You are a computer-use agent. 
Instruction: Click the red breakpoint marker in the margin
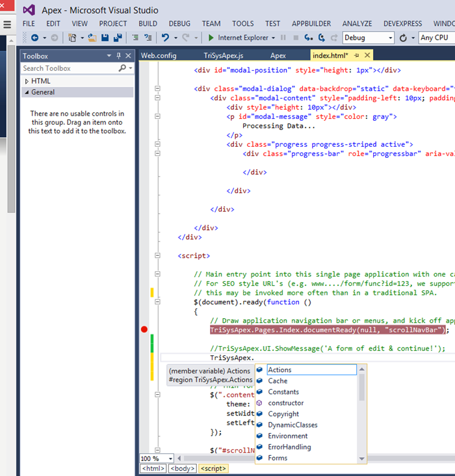point(144,329)
